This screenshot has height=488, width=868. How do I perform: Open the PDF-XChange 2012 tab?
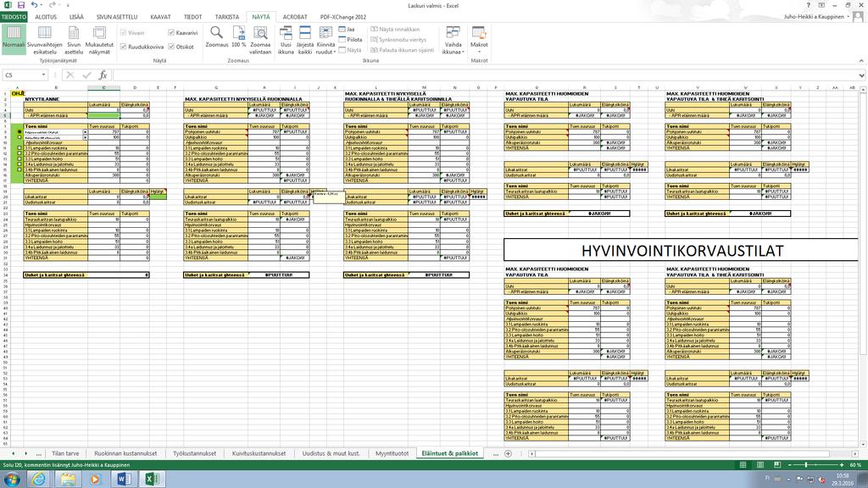point(343,17)
